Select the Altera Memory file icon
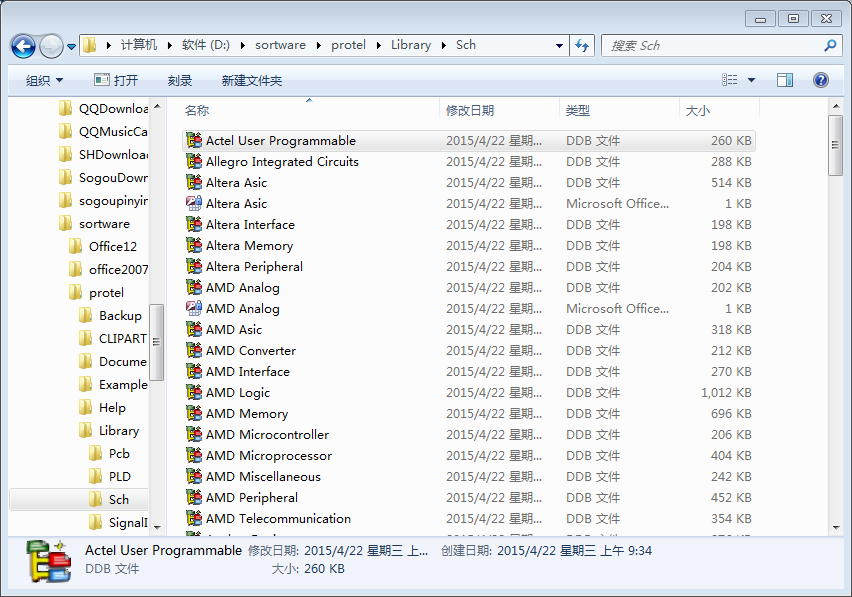852x597 pixels. click(194, 246)
